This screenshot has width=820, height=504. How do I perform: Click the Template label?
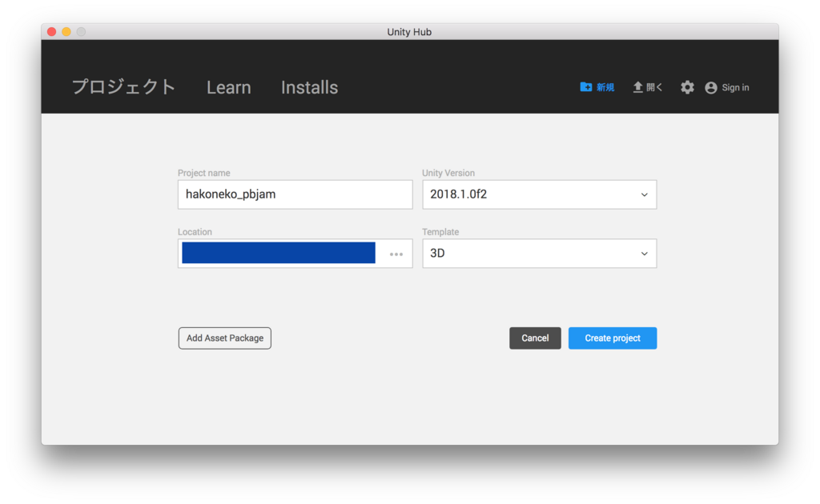(x=440, y=232)
